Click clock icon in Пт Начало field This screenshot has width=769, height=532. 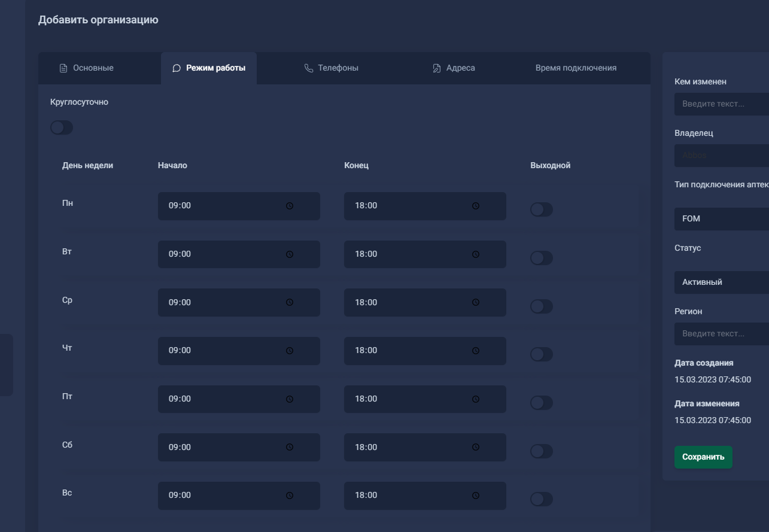tap(290, 399)
